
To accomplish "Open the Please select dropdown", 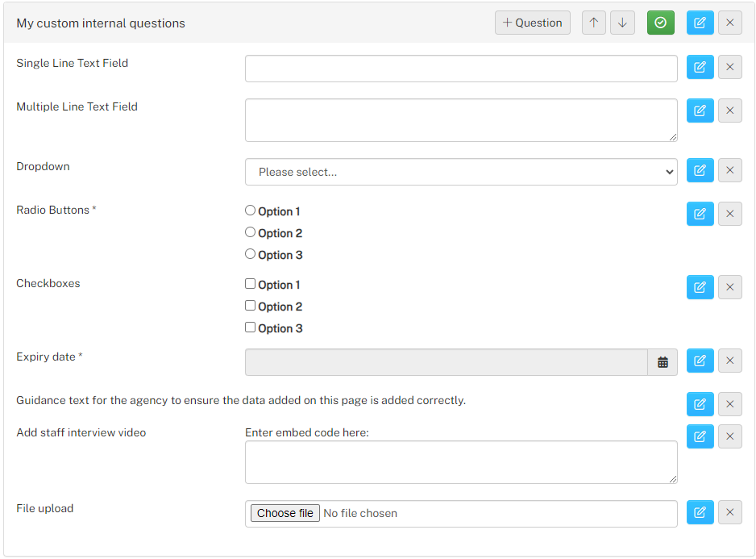I will 461,172.
